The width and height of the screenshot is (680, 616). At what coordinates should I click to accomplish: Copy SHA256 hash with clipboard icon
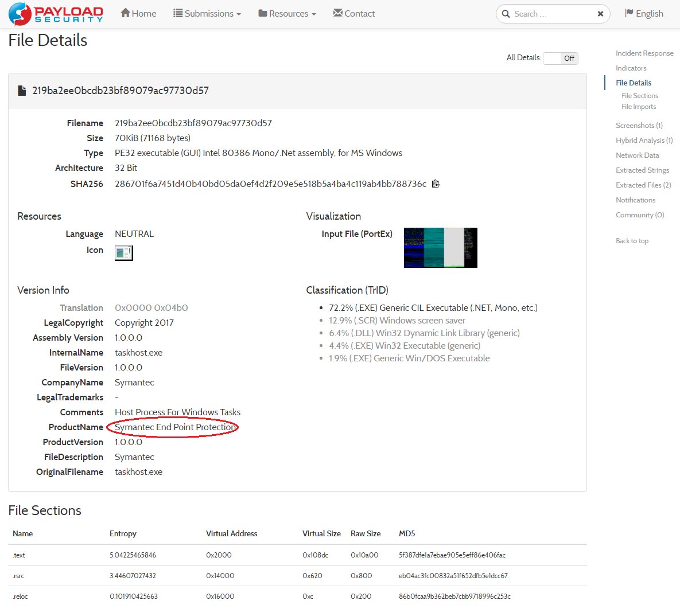(436, 184)
